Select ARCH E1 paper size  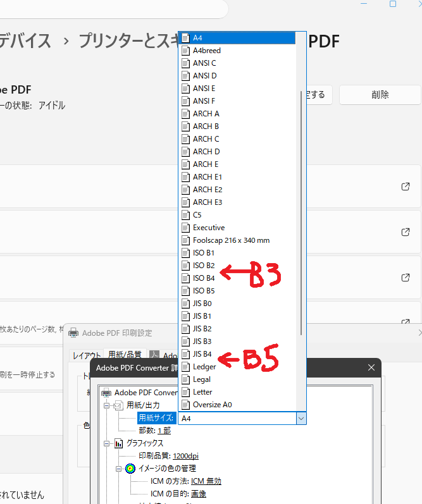(x=237, y=177)
